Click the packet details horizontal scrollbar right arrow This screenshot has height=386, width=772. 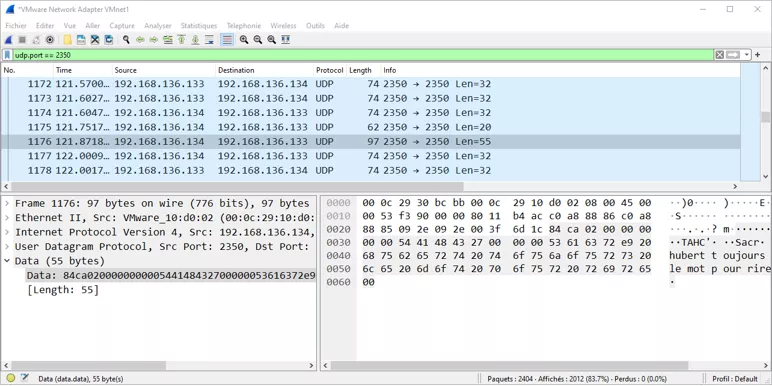pos(311,366)
